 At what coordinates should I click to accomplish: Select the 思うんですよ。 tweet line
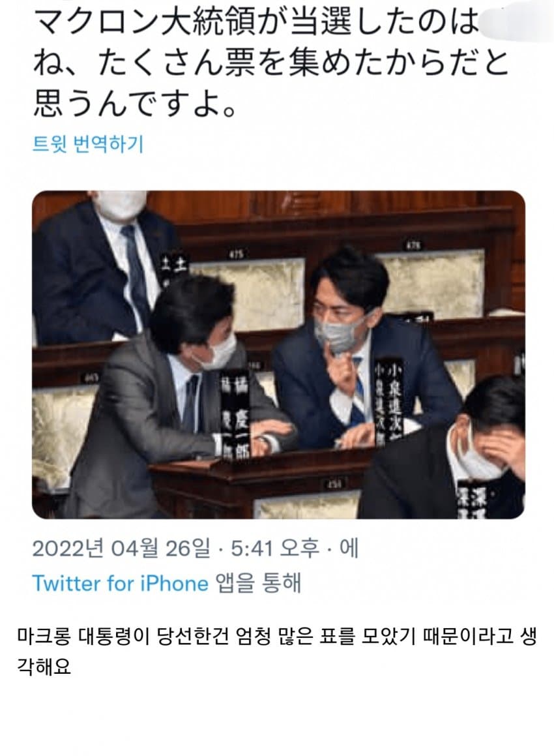[x=136, y=104]
